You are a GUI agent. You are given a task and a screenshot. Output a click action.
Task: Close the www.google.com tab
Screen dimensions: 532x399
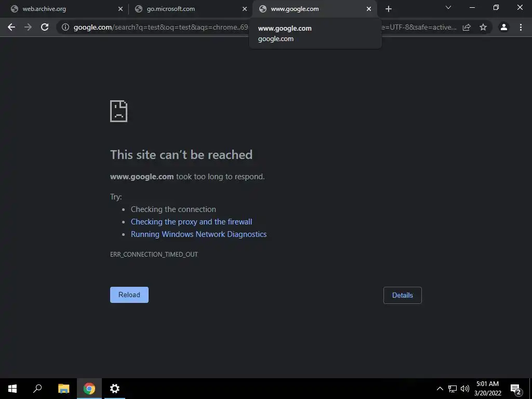369,9
